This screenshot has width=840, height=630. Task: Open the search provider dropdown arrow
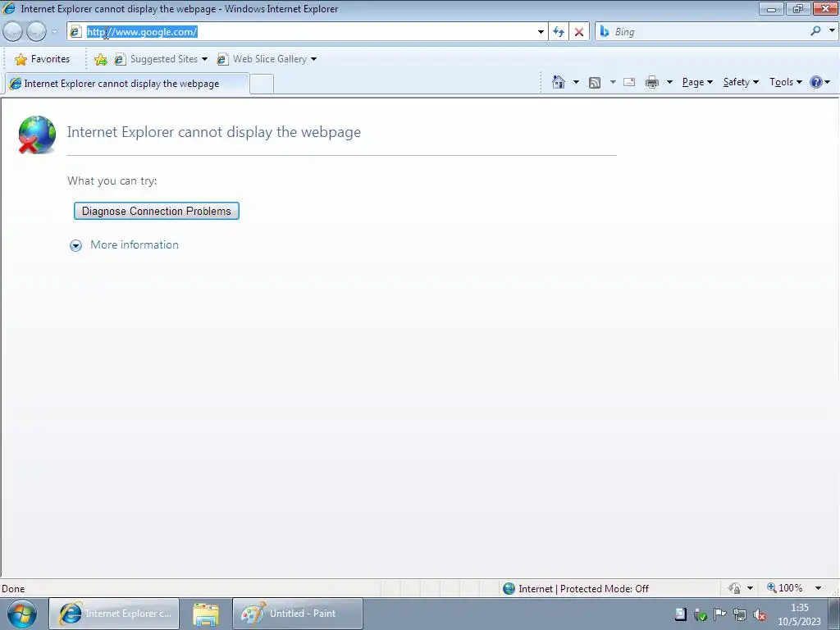pos(832,31)
